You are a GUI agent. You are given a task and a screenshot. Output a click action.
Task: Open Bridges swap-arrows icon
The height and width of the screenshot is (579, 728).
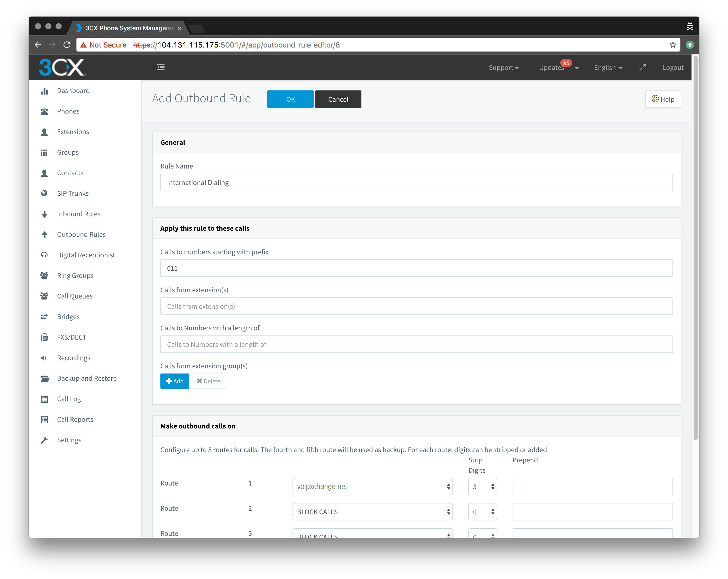[44, 317]
